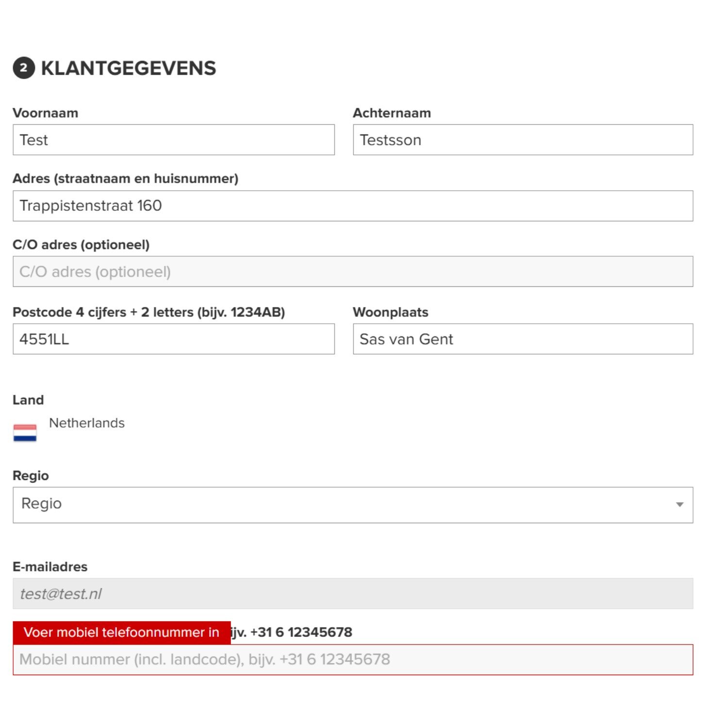The width and height of the screenshot is (728, 728).
Task: Focus the Voornaam field containing Test
Action: 174,140
